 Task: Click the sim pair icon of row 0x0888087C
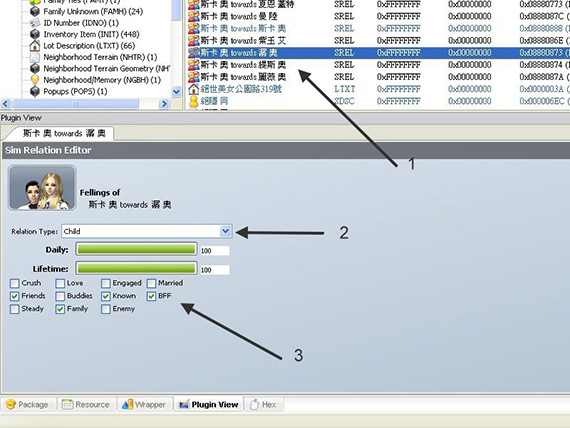click(x=194, y=16)
